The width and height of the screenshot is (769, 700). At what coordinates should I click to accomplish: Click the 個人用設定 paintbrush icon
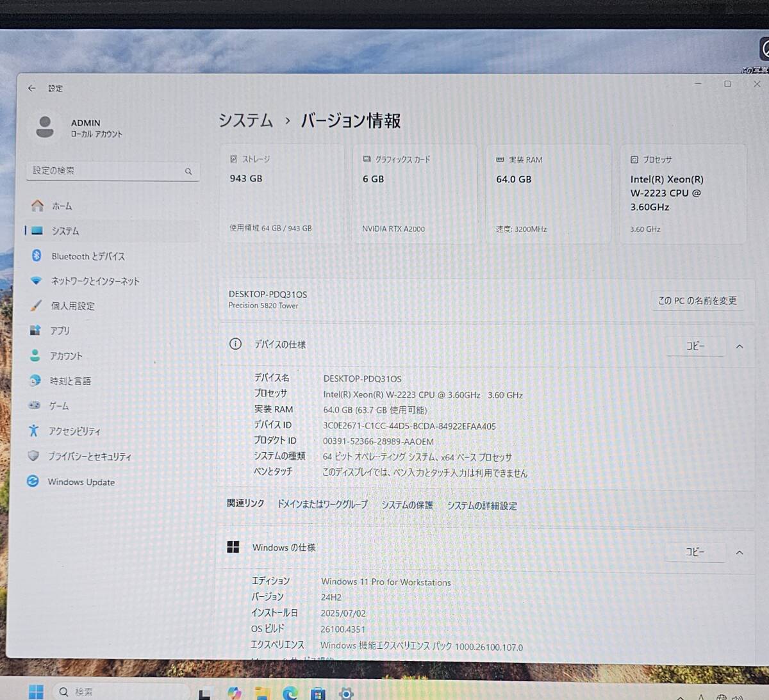click(x=35, y=305)
